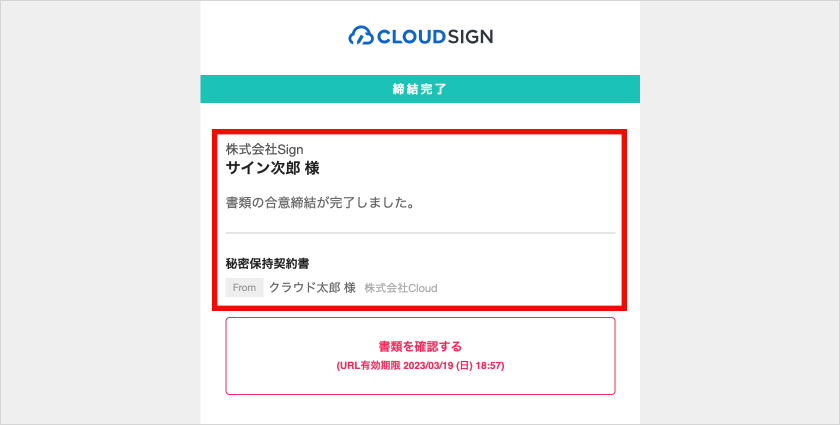840x425 pixels.
Task: Click the CloudSign cloud logo icon
Action: pos(362,36)
